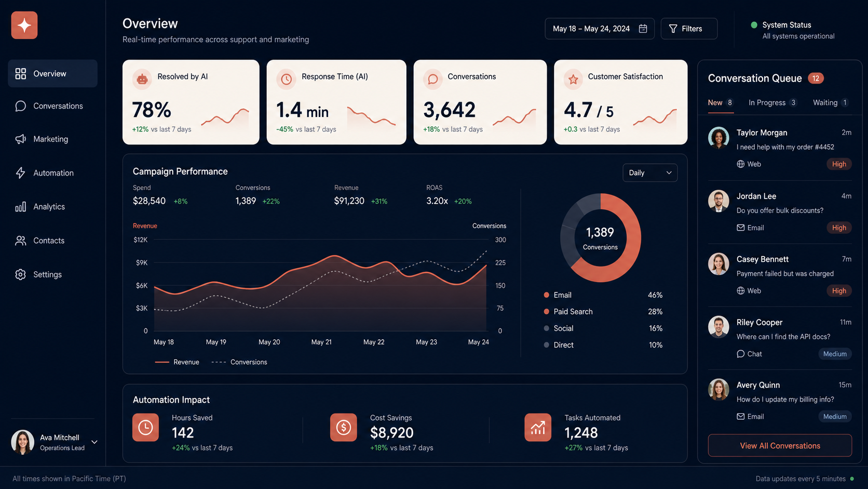Image resolution: width=868 pixels, height=489 pixels.
Task: Navigate to Analytics
Action: tap(52, 207)
